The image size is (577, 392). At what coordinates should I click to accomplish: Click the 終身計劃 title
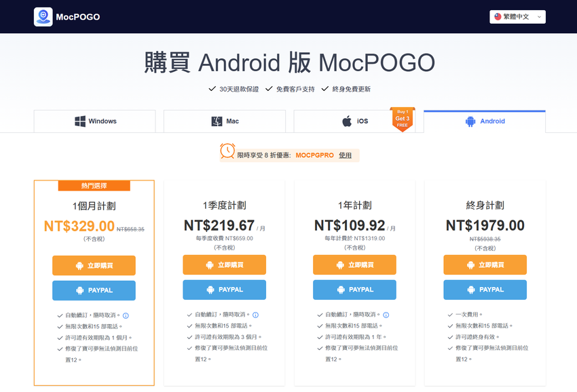pyautogui.click(x=485, y=205)
